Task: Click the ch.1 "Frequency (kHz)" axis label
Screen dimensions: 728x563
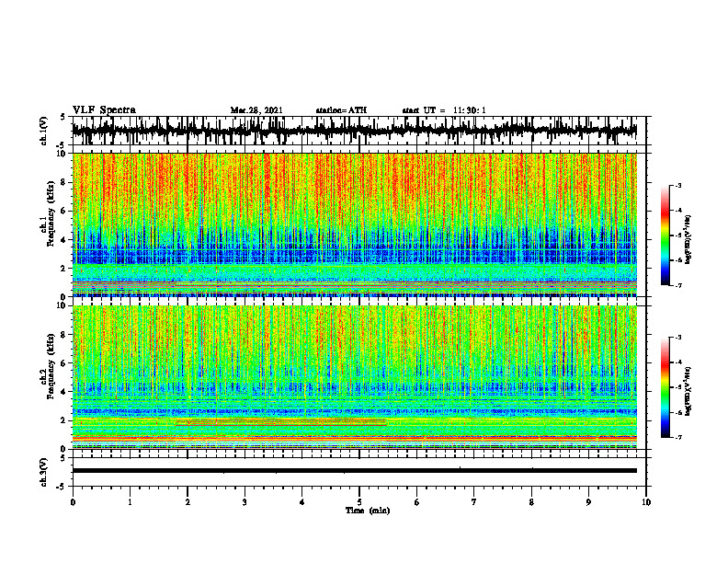Action: click(51, 213)
